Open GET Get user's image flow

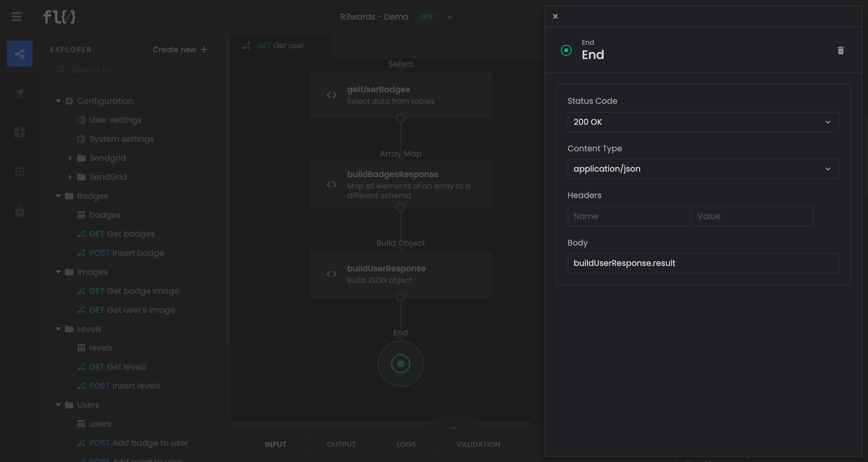coord(132,310)
